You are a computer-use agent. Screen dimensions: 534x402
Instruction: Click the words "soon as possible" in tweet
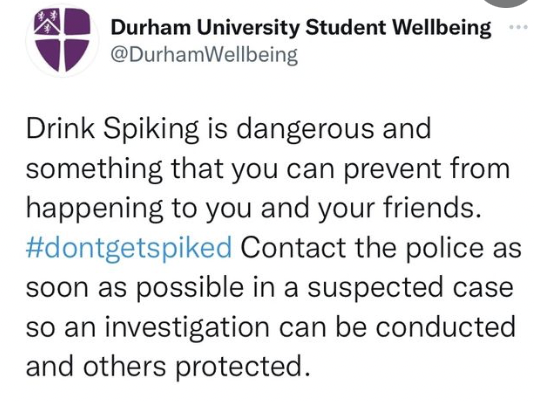(x=135, y=288)
